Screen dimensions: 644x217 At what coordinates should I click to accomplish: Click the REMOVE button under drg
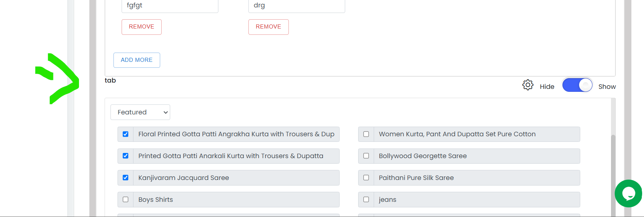268,27
